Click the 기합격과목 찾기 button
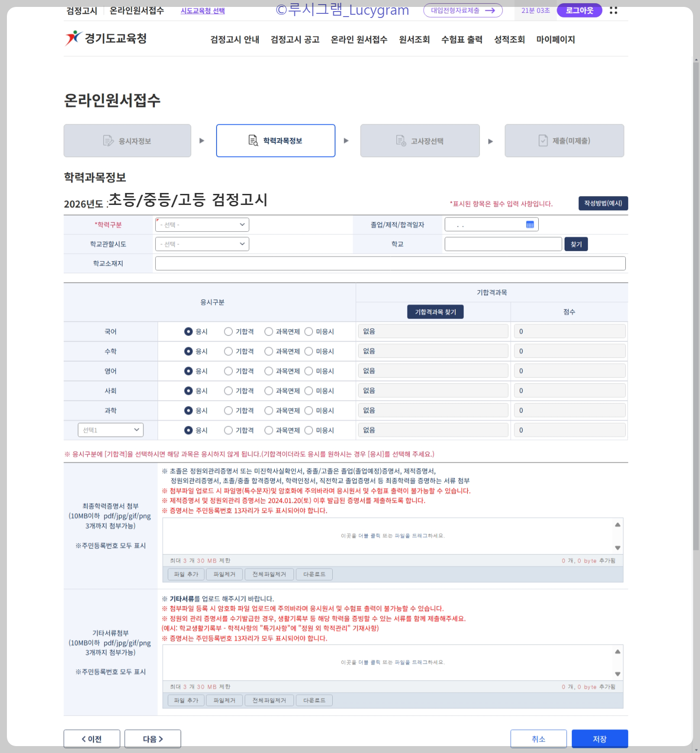 tap(435, 312)
